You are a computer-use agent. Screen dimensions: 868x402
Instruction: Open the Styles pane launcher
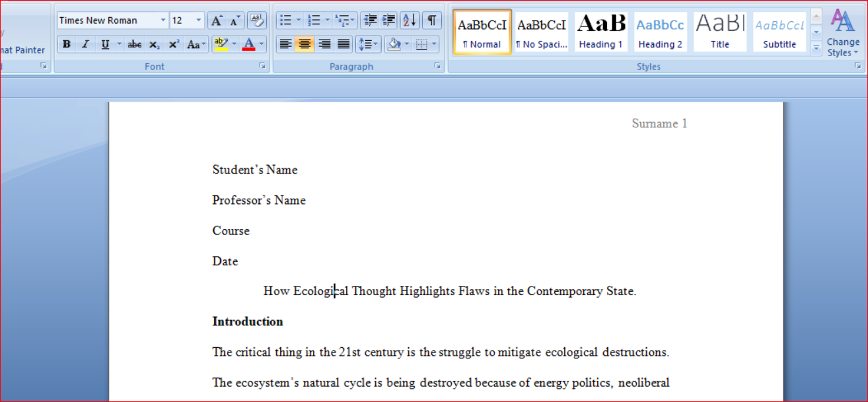click(857, 66)
